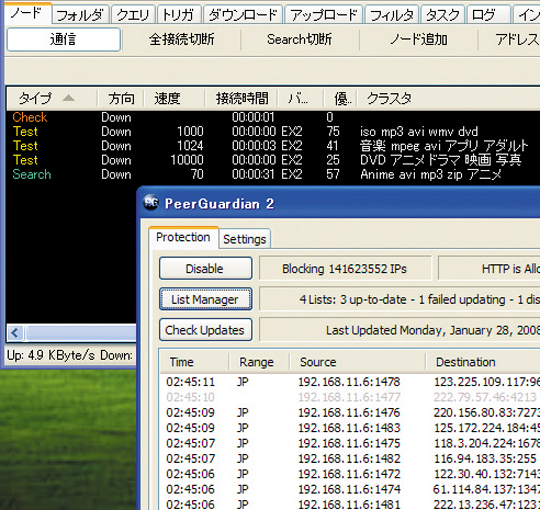Select greyed log row 02:45:10 port 1477
Viewport: 540px width, 510px height.
(350, 397)
